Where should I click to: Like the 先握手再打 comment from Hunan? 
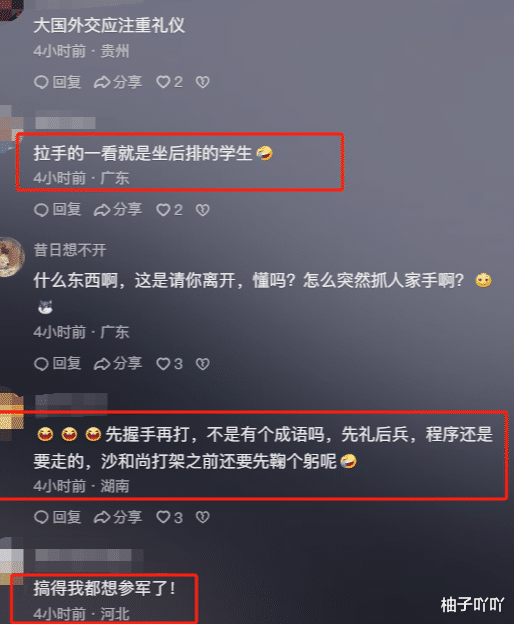[x=169, y=517]
